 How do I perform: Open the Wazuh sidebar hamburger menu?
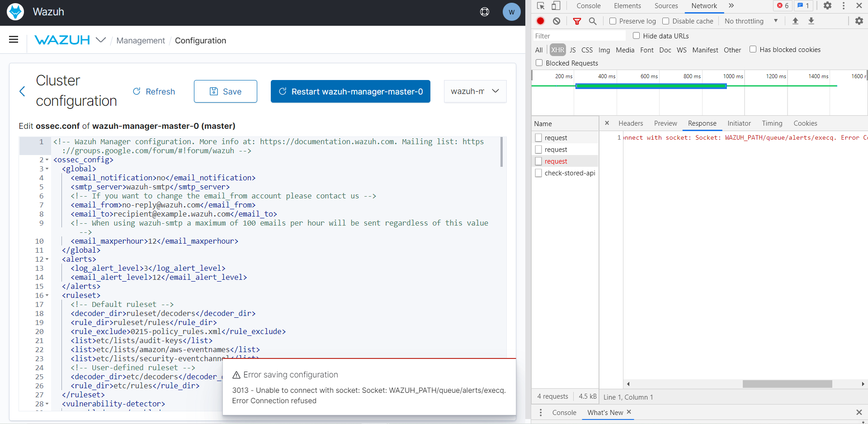(14, 40)
